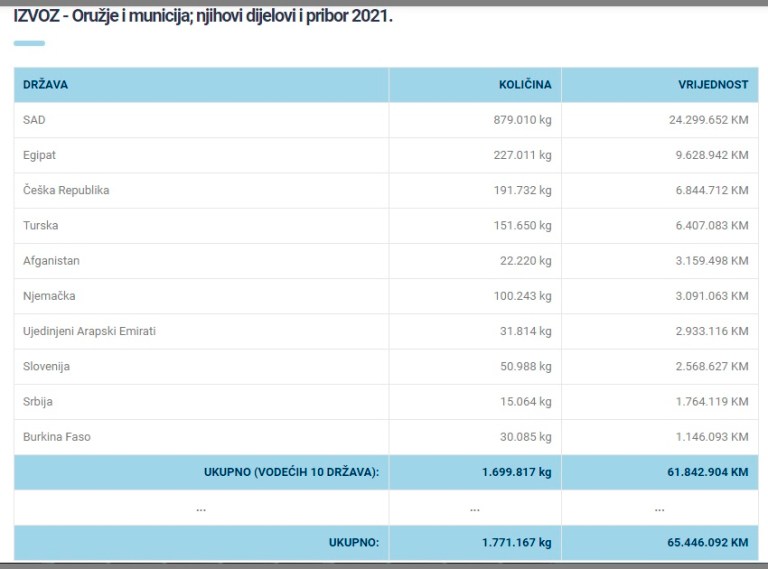Click the KOLIČINA column header
Viewport: 768px width, 569px height.
[525, 85]
